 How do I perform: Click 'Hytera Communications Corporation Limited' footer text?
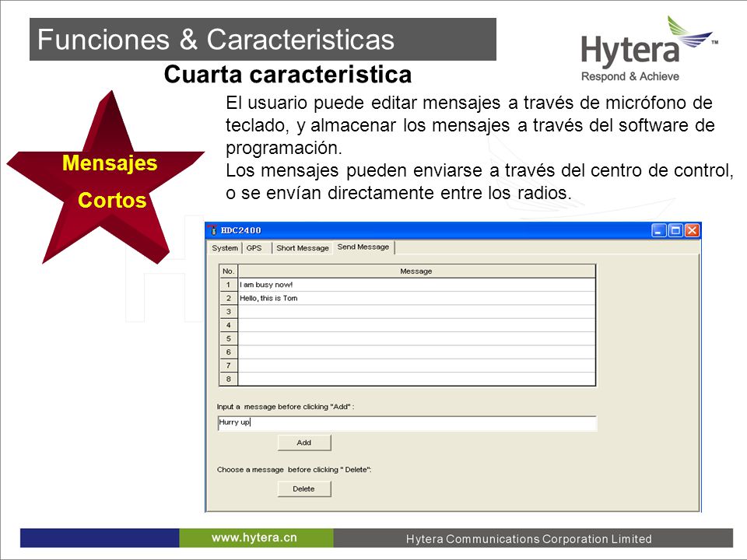pos(529,539)
